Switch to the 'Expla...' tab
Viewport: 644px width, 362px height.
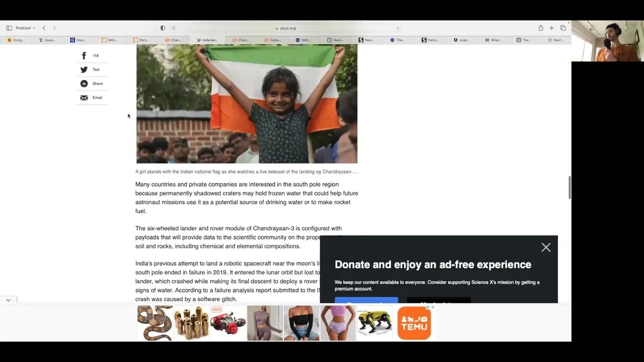tap(272, 40)
